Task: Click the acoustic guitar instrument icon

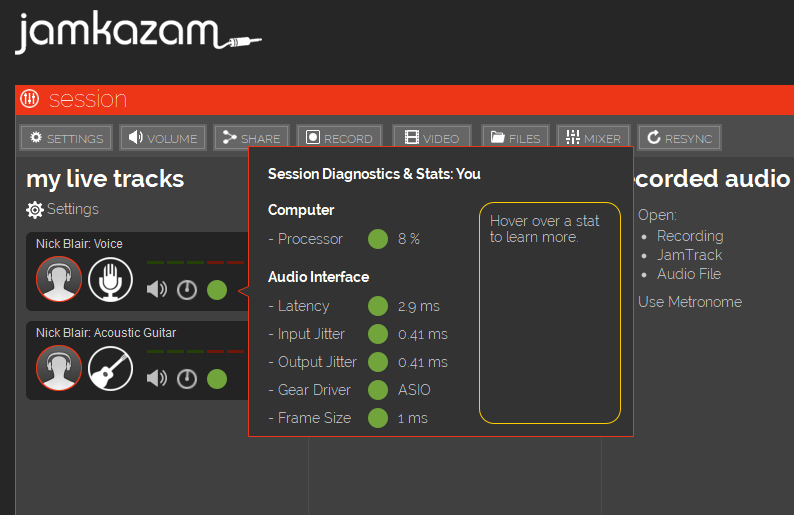Action: [110, 368]
